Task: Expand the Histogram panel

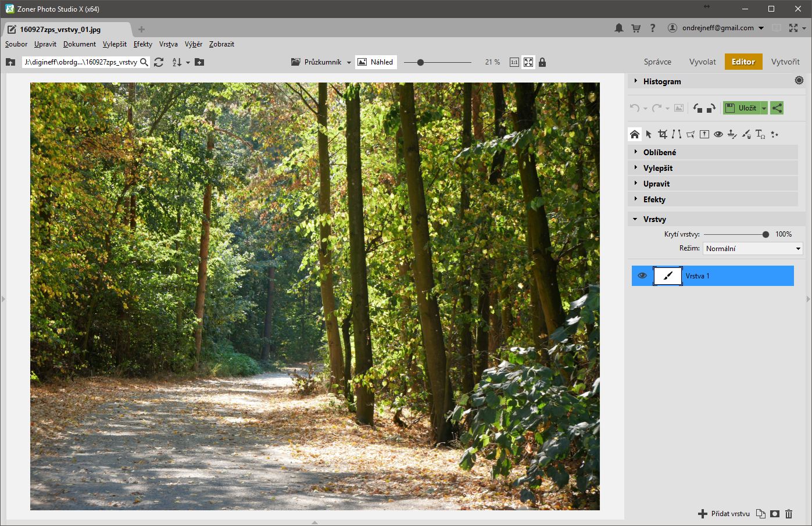Action: (662, 81)
